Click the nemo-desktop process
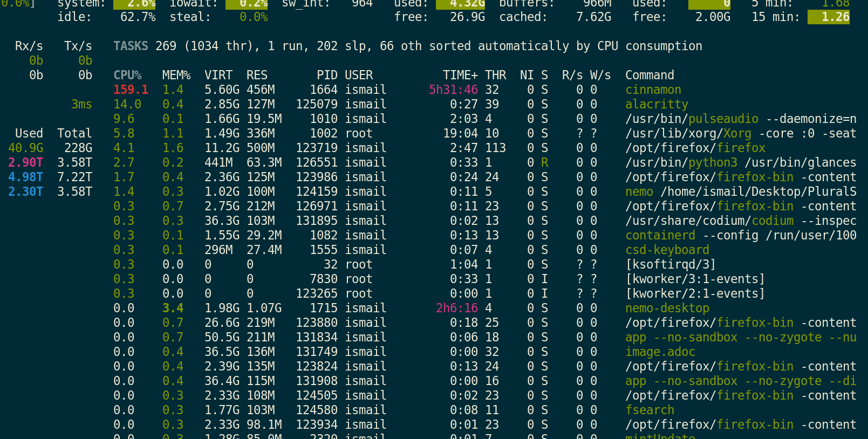The image size is (868, 439). point(667,308)
